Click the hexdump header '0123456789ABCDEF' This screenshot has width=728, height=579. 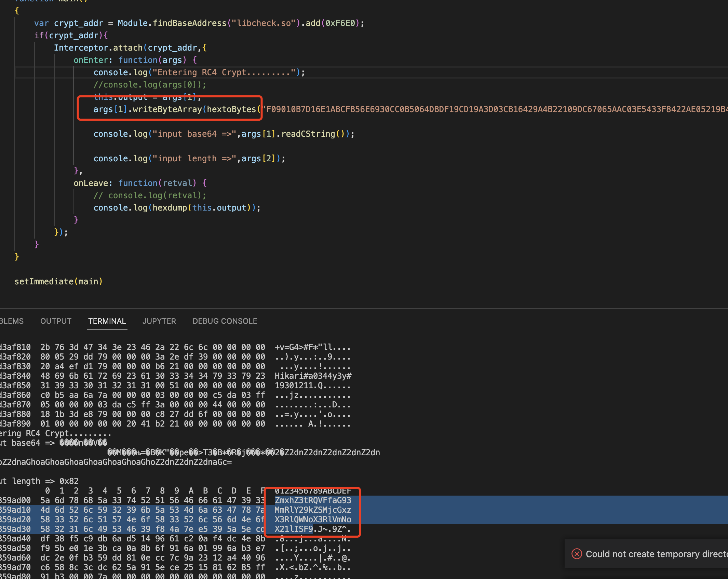[x=313, y=491]
